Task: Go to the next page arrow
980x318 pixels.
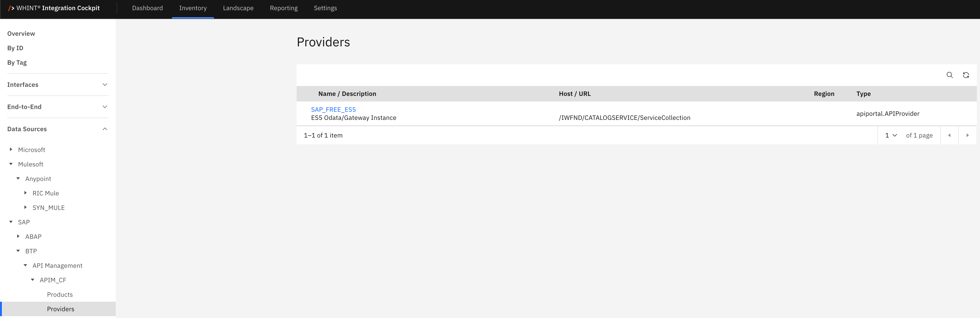Action: click(967, 135)
